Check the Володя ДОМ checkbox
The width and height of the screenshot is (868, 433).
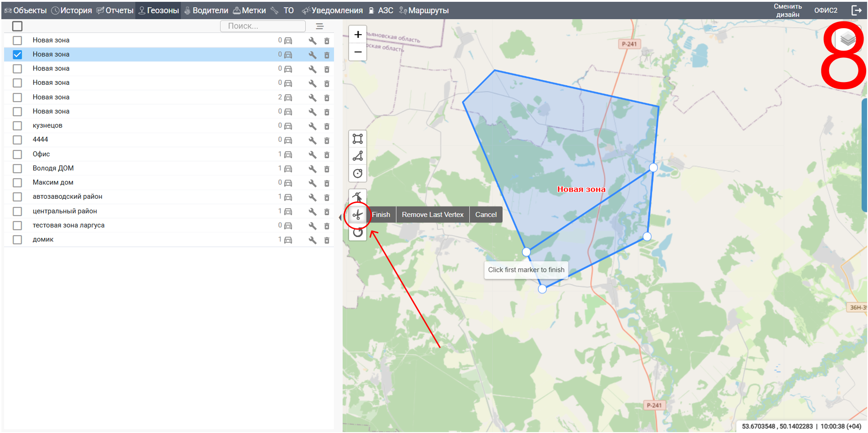tap(17, 169)
